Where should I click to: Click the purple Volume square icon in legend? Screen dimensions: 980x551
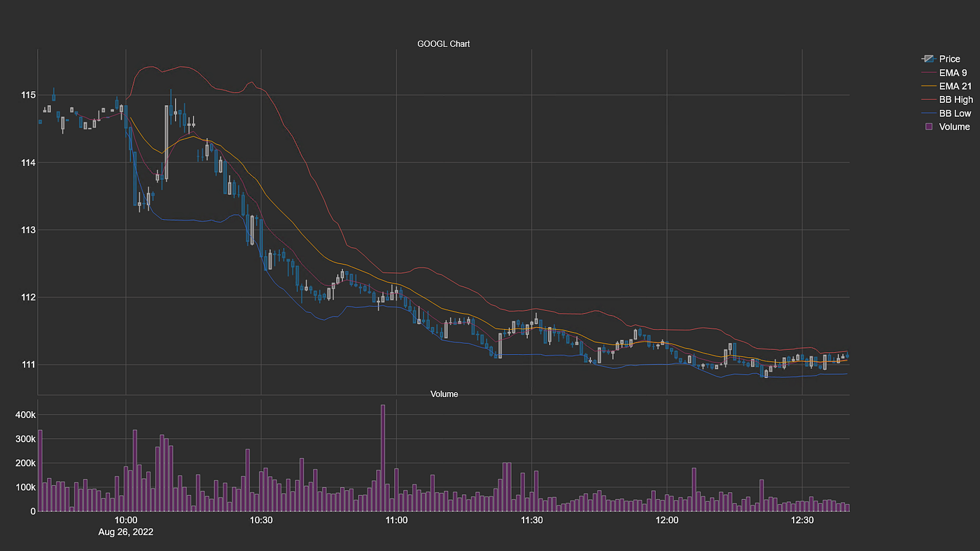(929, 127)
